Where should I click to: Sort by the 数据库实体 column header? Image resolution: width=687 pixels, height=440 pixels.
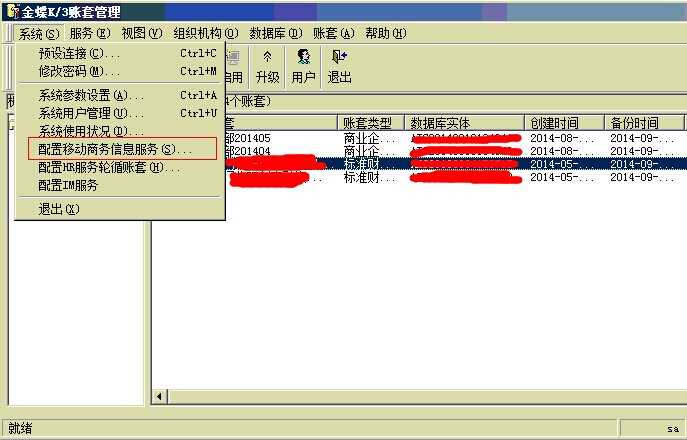(464, 123)
